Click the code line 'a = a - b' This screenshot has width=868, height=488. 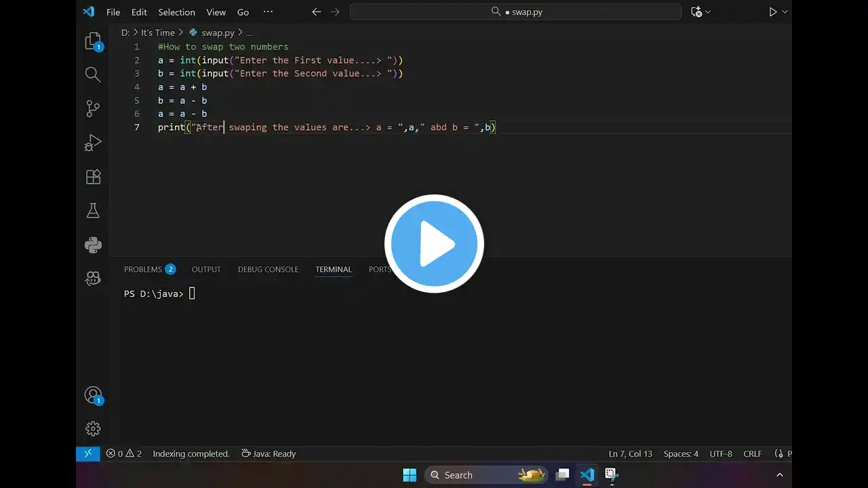[182, 114]
